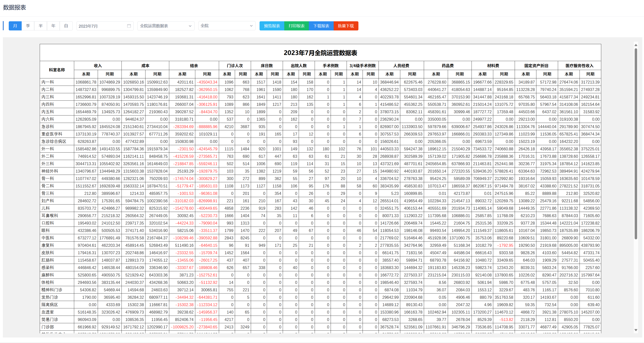Image resolution: width=644 pixels, height=343 pixels.
Task: Click the 预览报表 button
Action: click(x=272, y=26)
